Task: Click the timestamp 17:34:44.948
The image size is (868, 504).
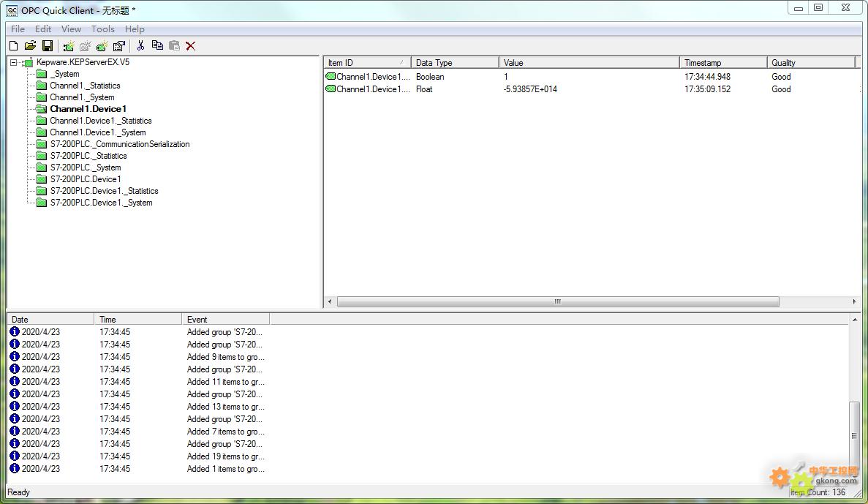Action: pos(707,76)
